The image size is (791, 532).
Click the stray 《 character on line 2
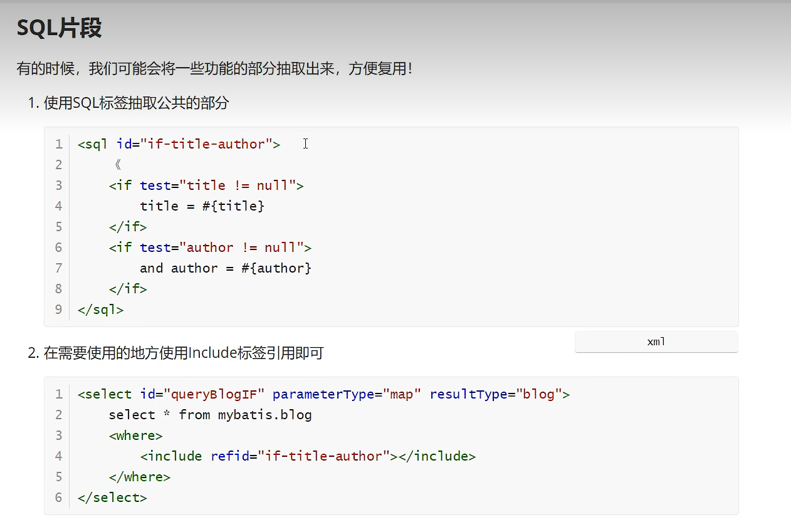[117, 165]
